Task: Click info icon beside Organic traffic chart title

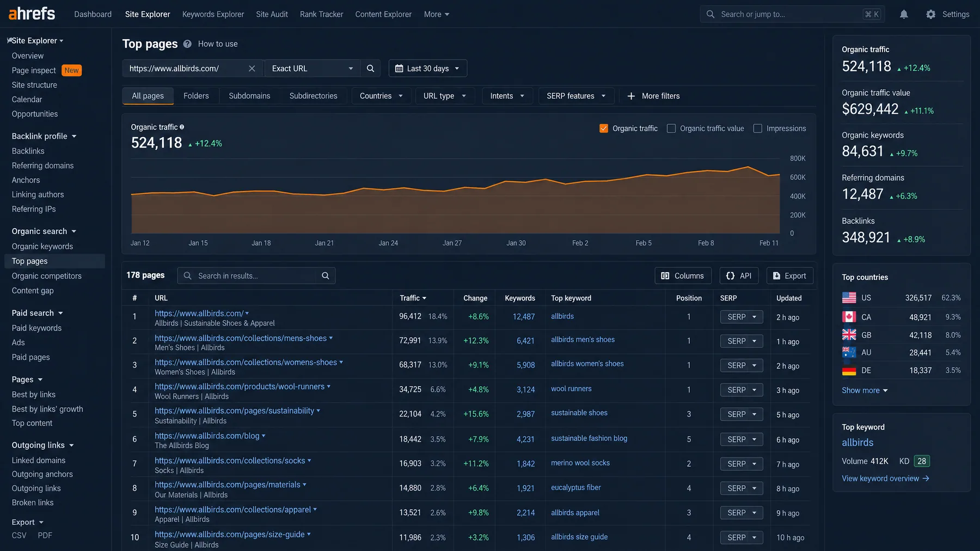Action: 182,127
